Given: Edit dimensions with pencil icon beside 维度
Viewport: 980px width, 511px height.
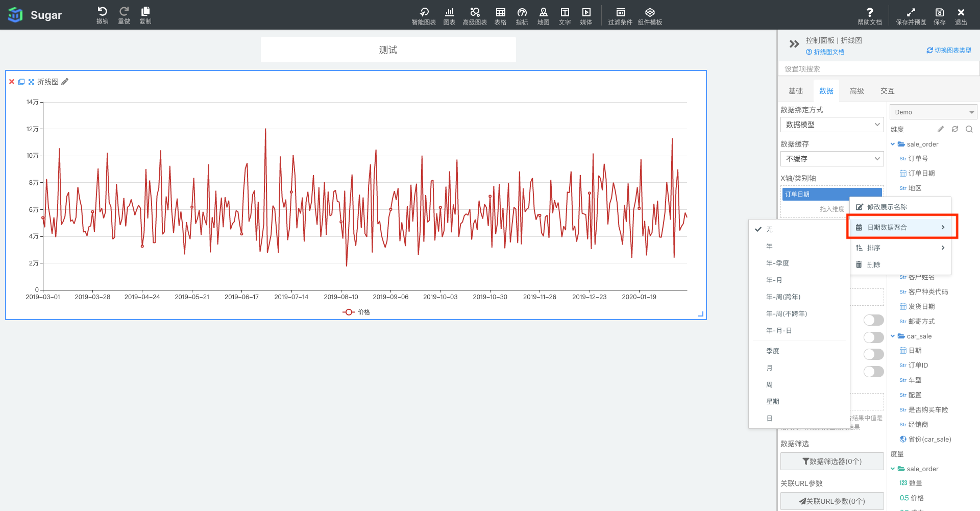Looking at the screenshot, I should 941,129.
